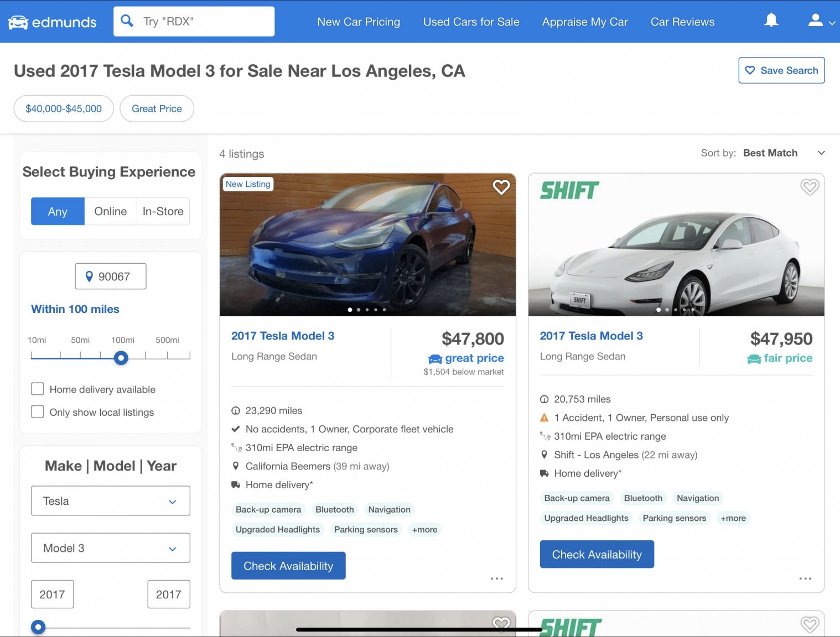
Task: Select Any buying experience
Action: point(58,211)
